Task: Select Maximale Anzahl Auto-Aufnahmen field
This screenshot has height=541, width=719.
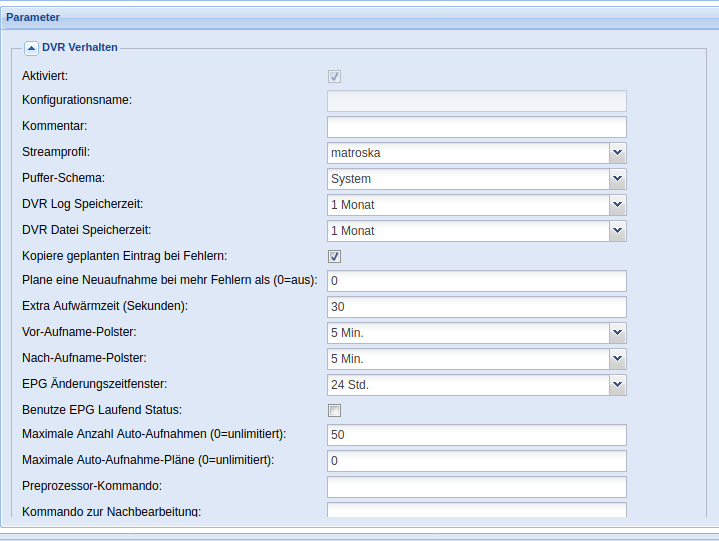Action: 476,435
